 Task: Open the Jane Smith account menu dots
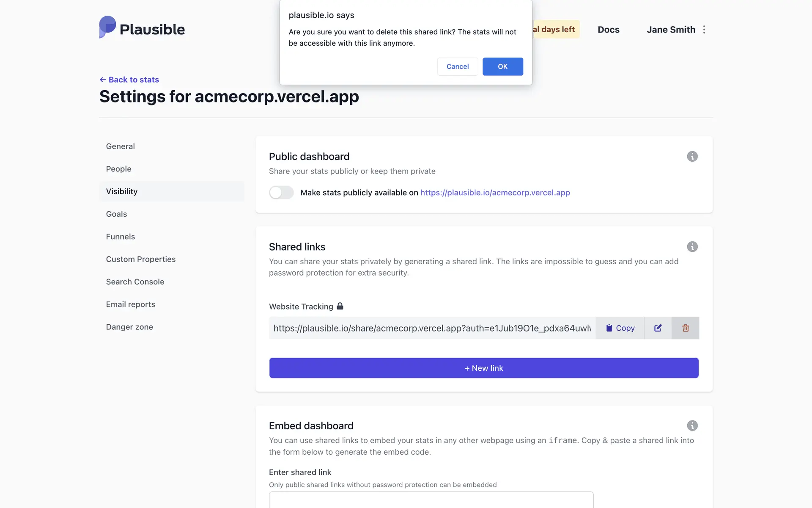click(x=704, y=30)
